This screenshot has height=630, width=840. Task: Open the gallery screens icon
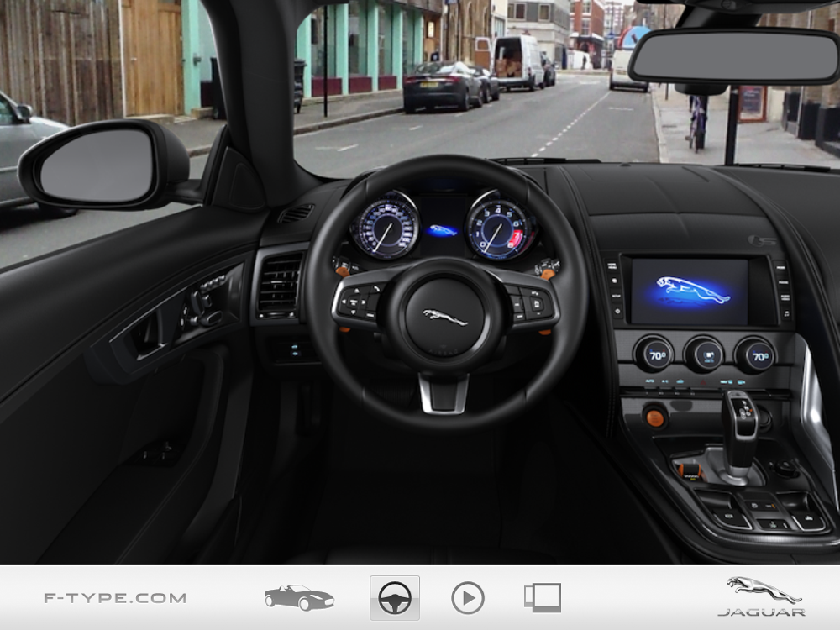point(543,598)
